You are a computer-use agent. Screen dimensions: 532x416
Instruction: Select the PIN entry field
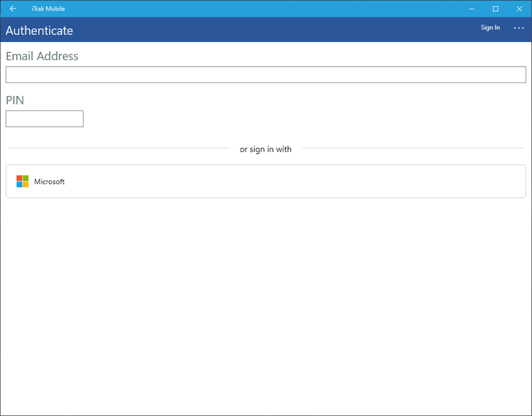(44, 118)
